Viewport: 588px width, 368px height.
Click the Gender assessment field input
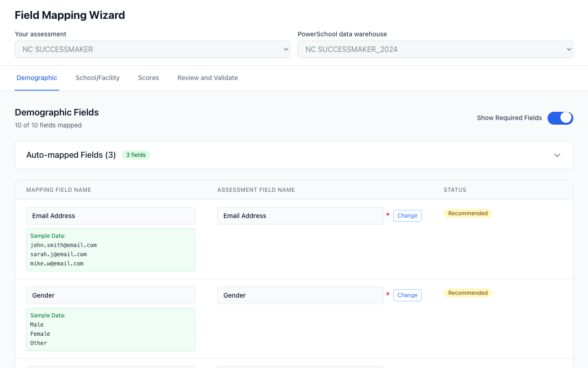300,295
